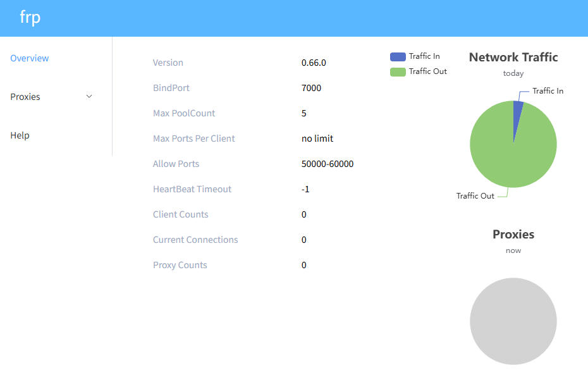Click the Traffic In pie callout label

(x=548, y=91)
